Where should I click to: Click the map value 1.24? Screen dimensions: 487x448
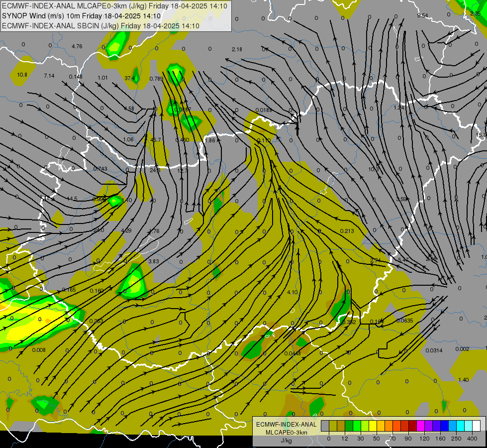[399, 108]
